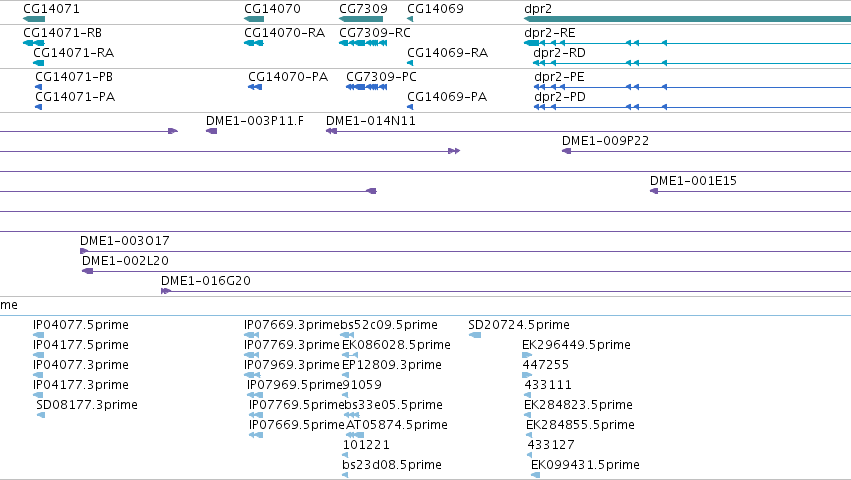Select the dpr2 gene label
The image size is (851, 480).
point(538,9)
